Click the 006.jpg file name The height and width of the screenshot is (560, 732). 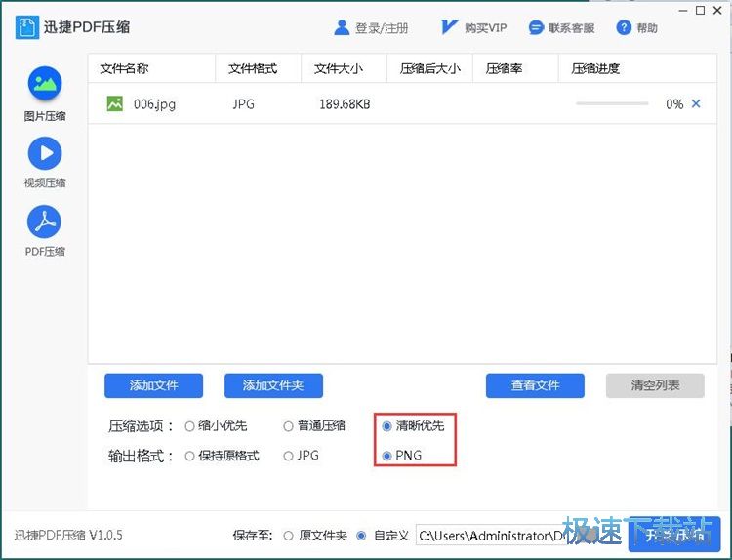click(x=154, y=104)
